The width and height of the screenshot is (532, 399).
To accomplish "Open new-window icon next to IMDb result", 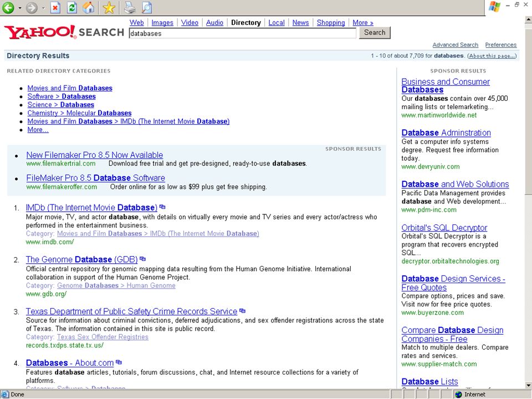I will click(162, 207).
